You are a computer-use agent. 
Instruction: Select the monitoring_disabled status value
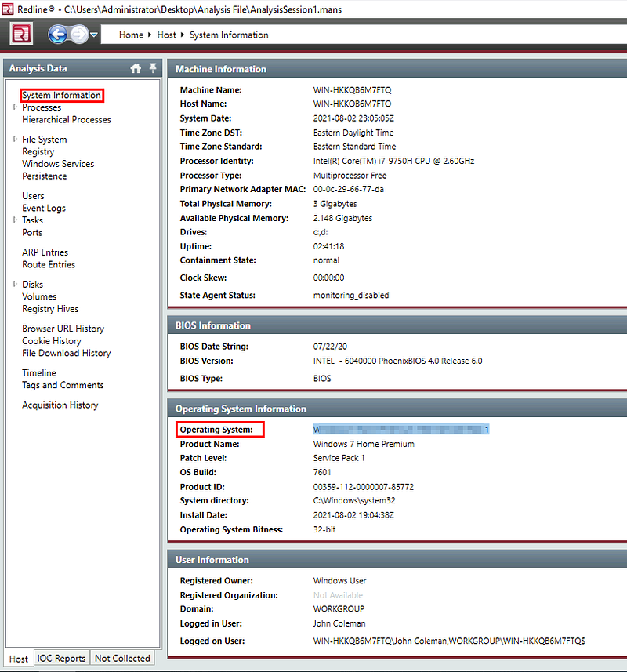pos(351,296)
